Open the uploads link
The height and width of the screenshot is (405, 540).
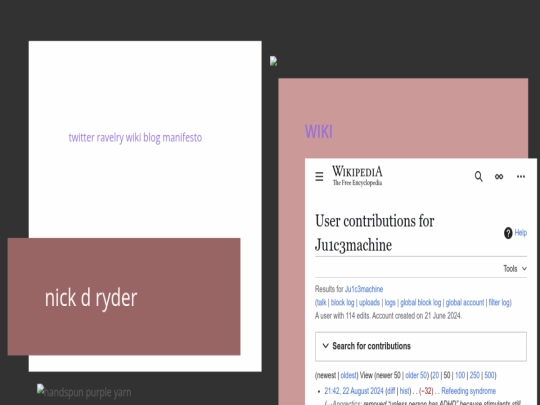[x=369, y=302]
